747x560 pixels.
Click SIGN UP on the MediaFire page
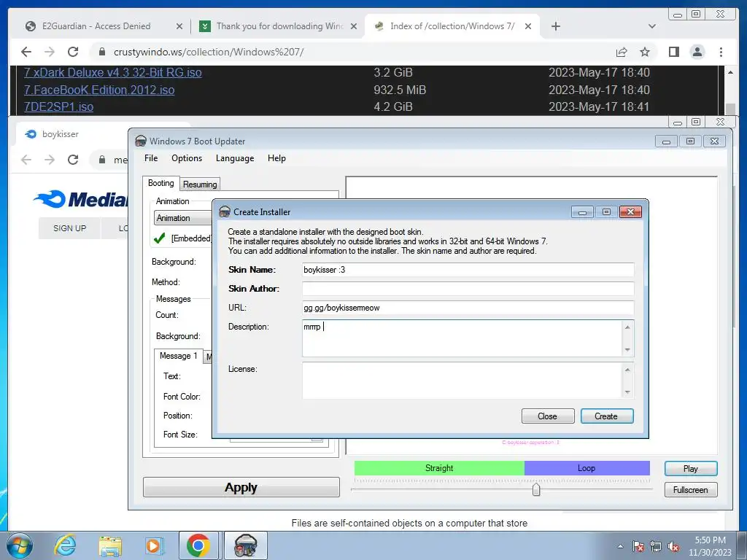pos(69,228)
